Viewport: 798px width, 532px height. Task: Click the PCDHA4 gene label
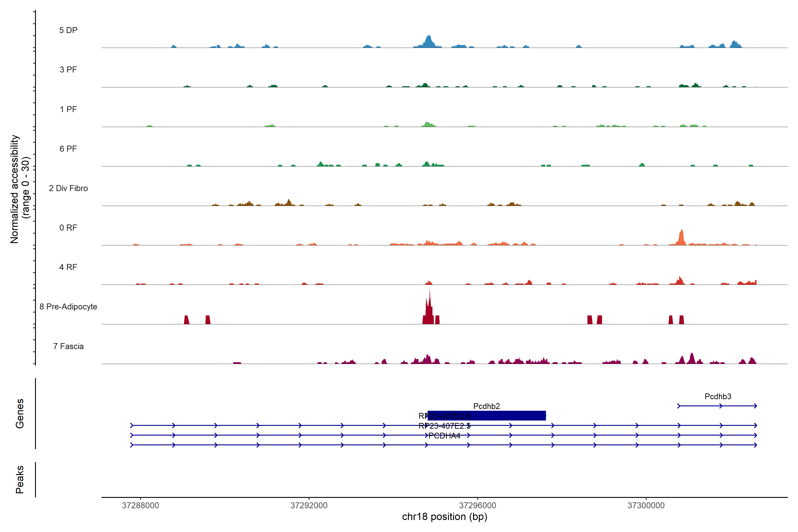click(444, 436)
